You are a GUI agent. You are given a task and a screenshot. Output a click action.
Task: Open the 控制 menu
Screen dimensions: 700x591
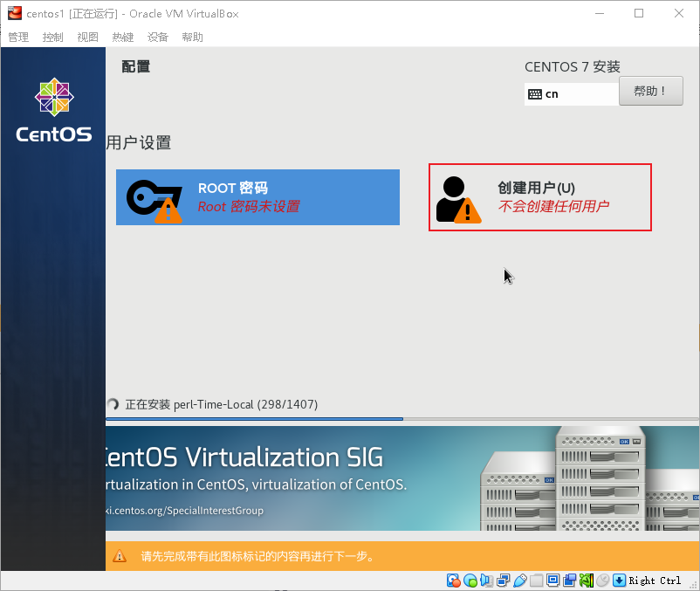pyautogui.click(x=52, y=37)
